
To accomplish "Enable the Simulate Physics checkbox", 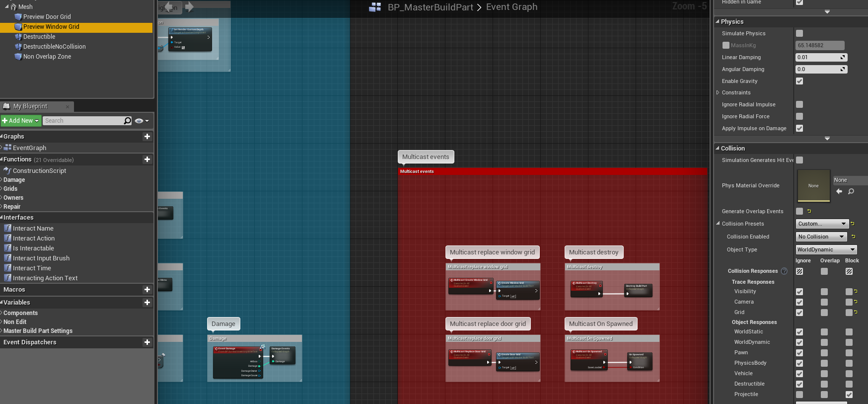I will click(799, 33).
